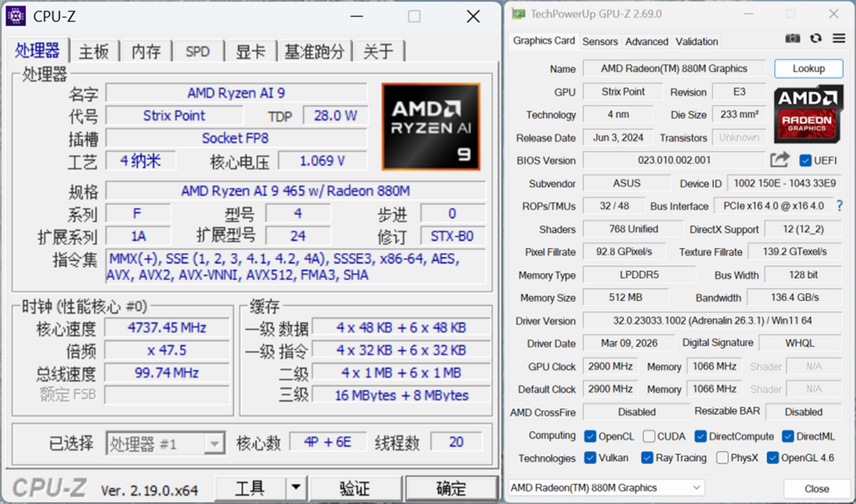Image resolution: width=856 pixels, height=504 pixels.
Task: Click the 三级 cache value 16 MBytes + 8 MBytes
Action: 402,395
